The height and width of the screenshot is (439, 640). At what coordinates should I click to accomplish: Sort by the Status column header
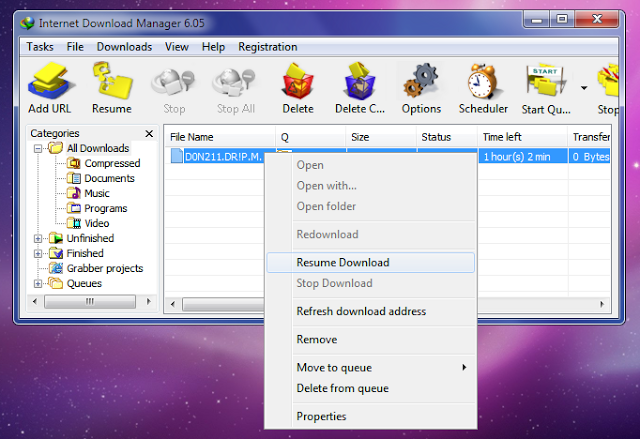(x=447, y=137)
